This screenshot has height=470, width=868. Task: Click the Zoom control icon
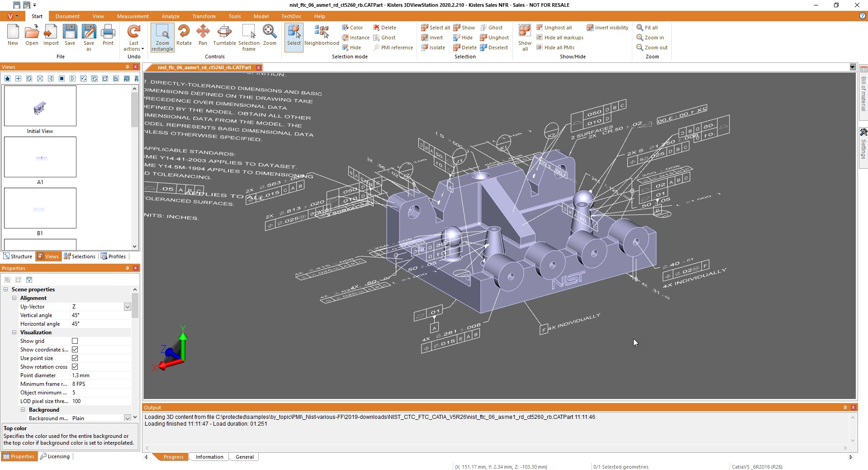point(270,35)
